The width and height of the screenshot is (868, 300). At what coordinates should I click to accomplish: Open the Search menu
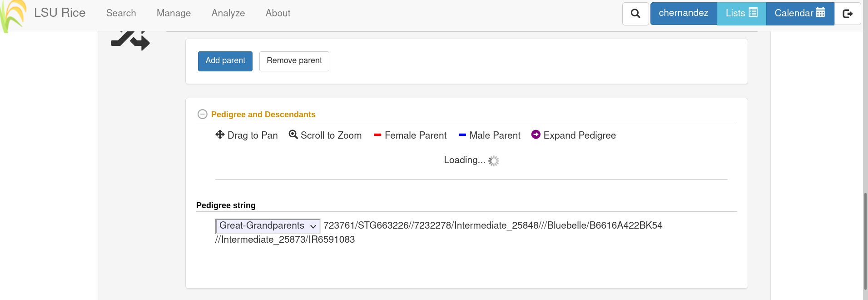(121, 13)
